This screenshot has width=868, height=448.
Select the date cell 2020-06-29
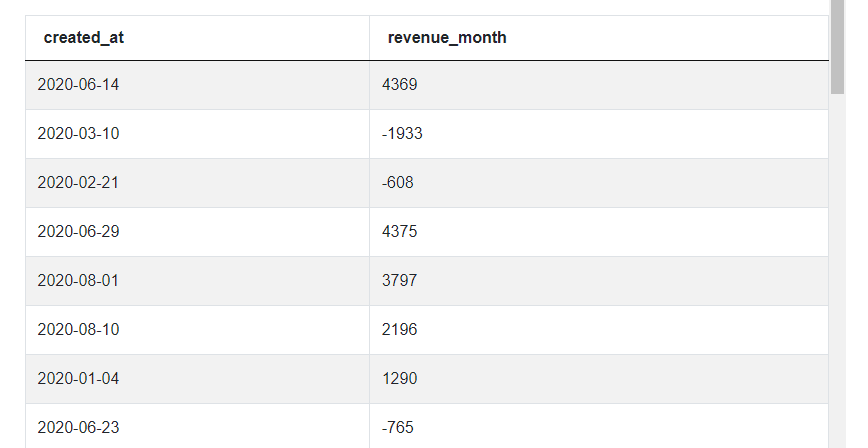pyautogui.click(x=78, y=232)
